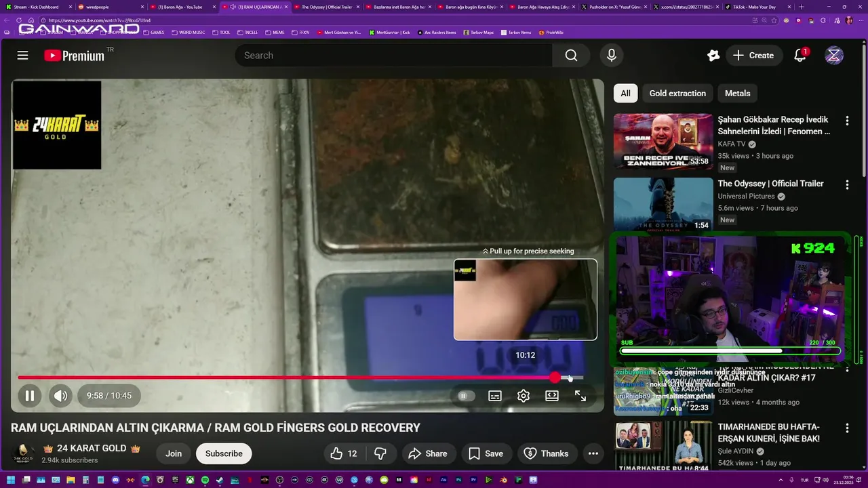Image resolution: width=868 pixels, height=488 pixels.
Task: Open the MEME bookmarks folder
Action: (x=275, y=33)
